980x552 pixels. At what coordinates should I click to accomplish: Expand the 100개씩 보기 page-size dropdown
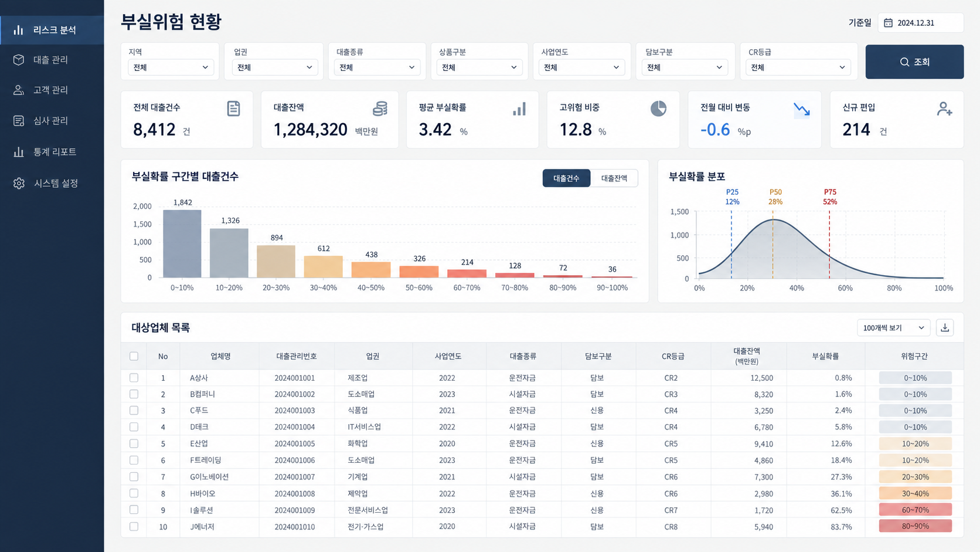(x=893, y=328)
